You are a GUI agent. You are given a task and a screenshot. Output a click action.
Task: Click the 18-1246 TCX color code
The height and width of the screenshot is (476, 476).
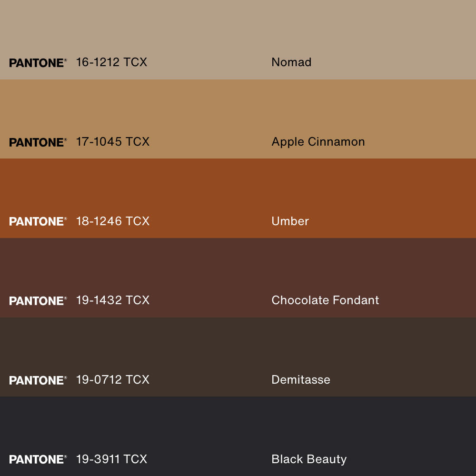click(x=112, y=221)
